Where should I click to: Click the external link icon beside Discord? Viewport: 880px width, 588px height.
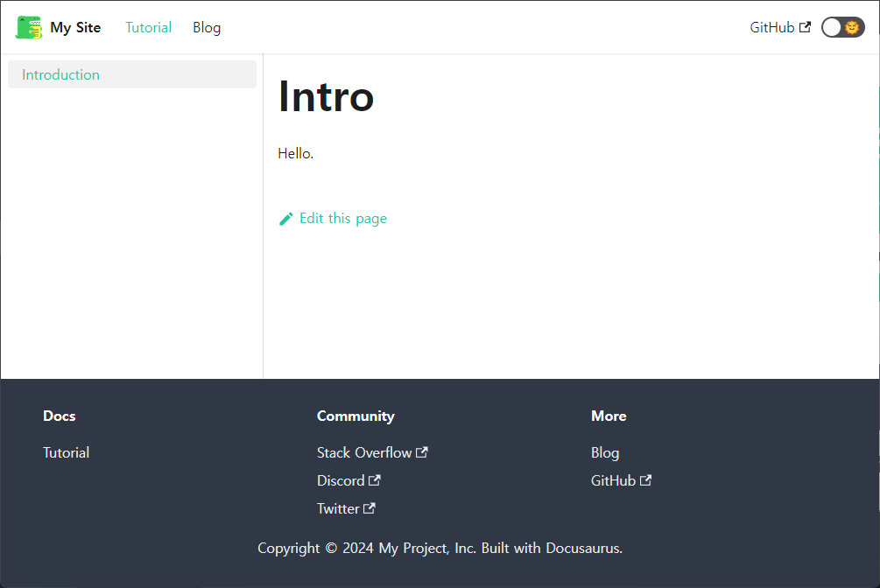375,479
